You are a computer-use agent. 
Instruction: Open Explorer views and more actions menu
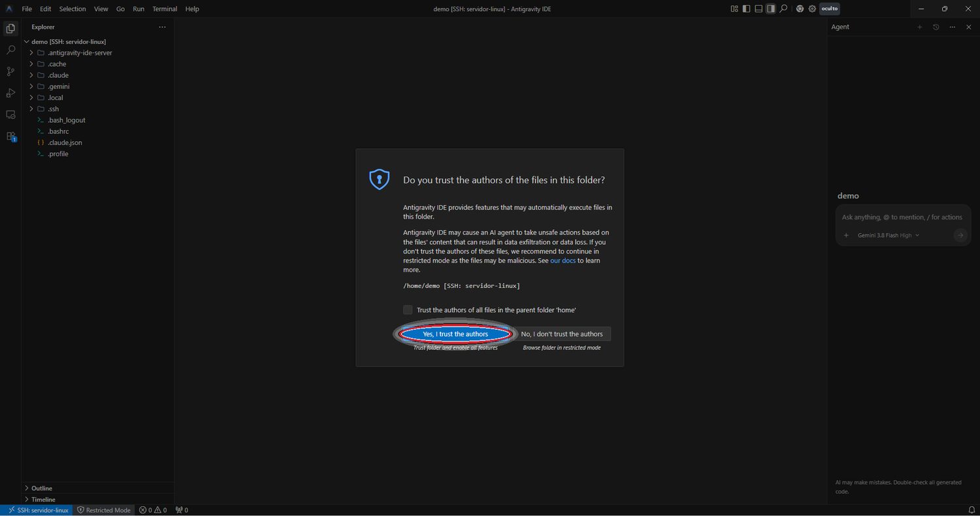click(x=162, y=27)
